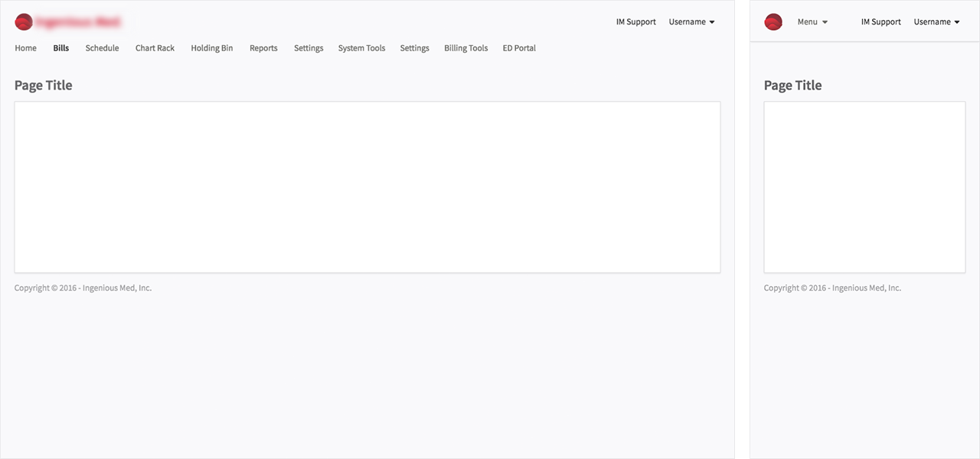
Task: Click the Ingenious Med logo icon
Action: (x=24, y=21)
